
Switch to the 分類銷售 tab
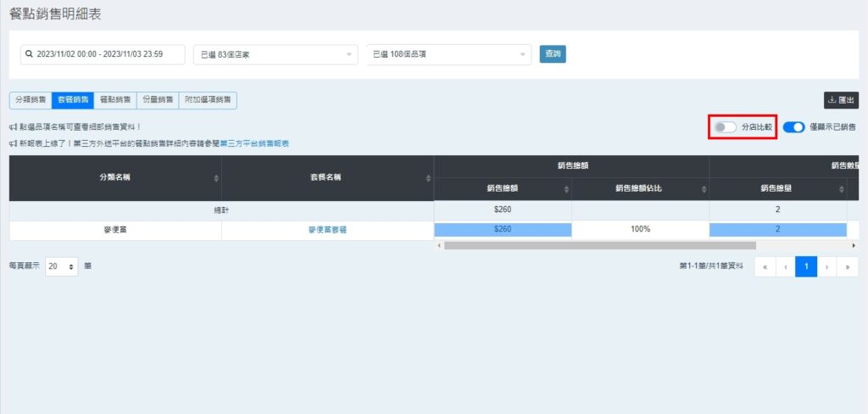[x=31, y=100]
